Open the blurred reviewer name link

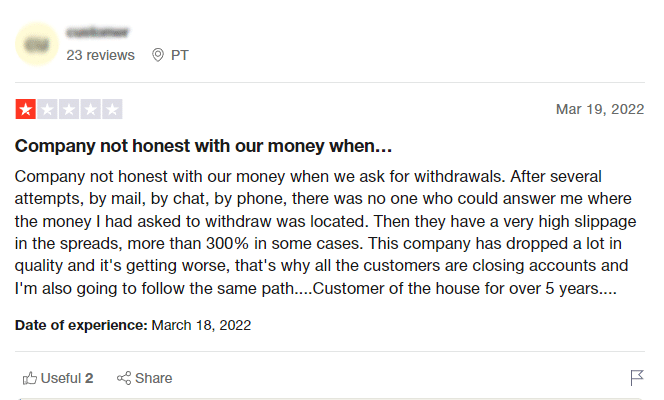click(x=97, y=32)
